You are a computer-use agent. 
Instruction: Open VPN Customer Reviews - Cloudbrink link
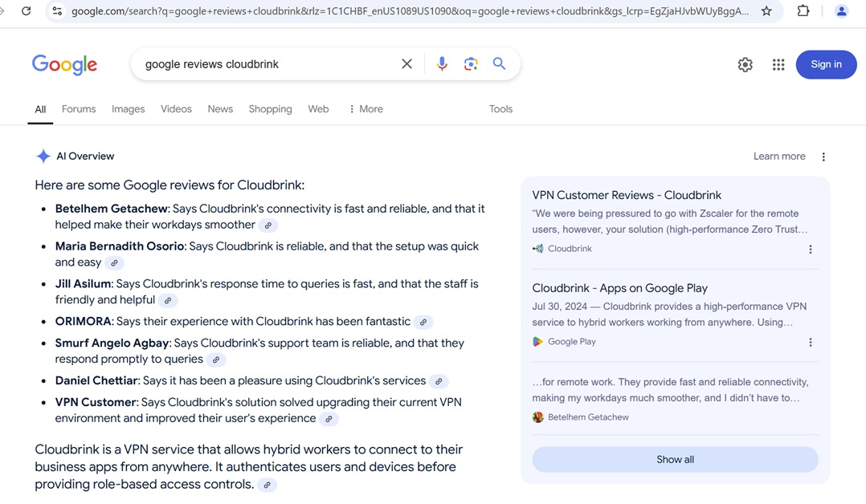(627, 195)
